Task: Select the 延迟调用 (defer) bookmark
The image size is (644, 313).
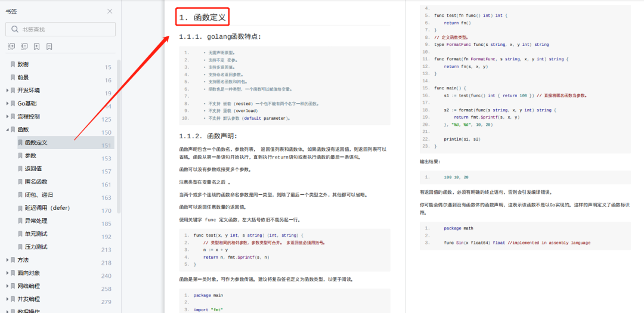Action: (x=48, y=208)
